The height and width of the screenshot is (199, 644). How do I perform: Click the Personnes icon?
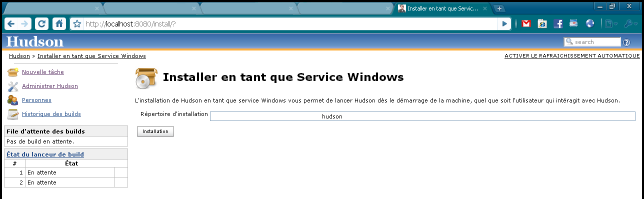pos(13,100)
